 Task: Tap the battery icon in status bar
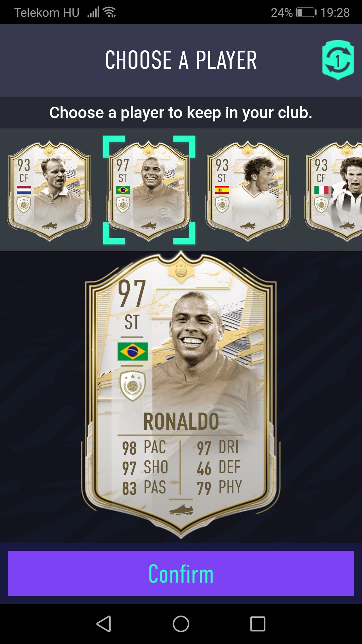pos(306,12)
